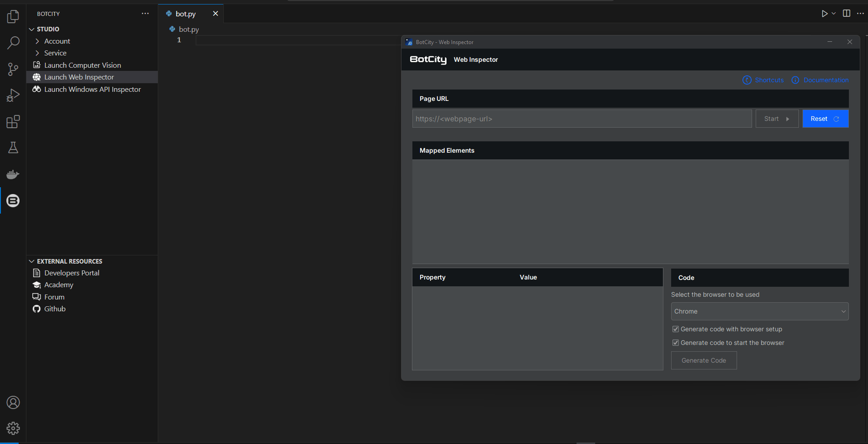Click bot.py in the breadcrumb
The image size is (868, 444).
[x=189, y=29]
